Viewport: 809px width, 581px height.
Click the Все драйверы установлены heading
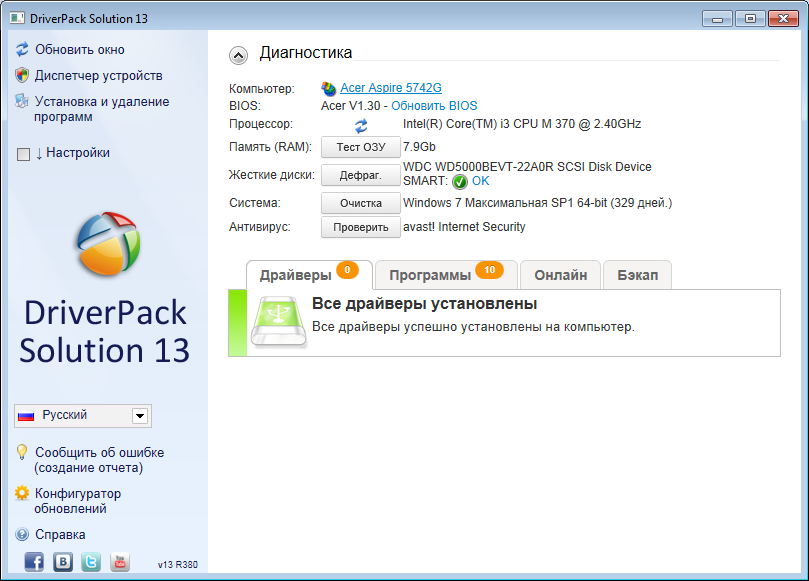(x=425, y=303)
